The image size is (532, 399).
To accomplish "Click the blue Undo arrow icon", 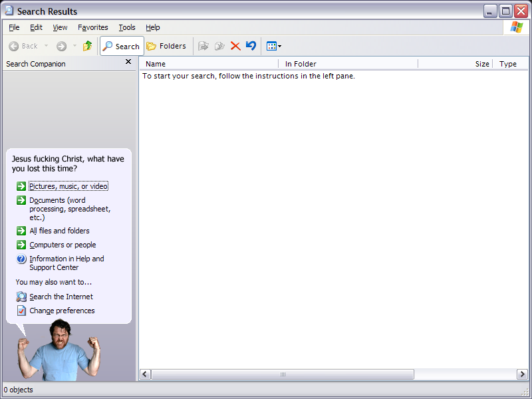I will pos(251,46).
